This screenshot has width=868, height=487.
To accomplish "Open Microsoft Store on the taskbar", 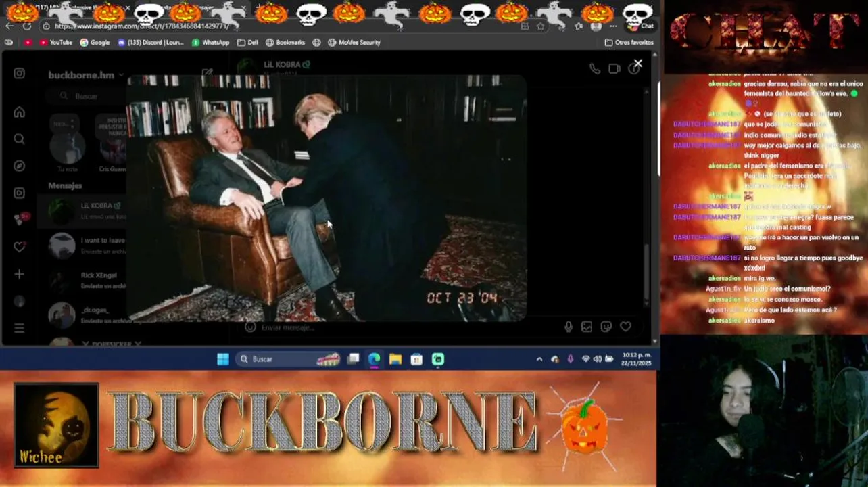I will (x=416, y=359).
